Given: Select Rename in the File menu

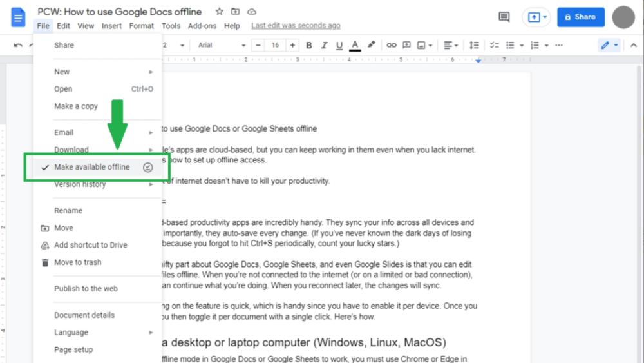Looking at the screenshot, I should pyautogui.click(x=98, y=210).
